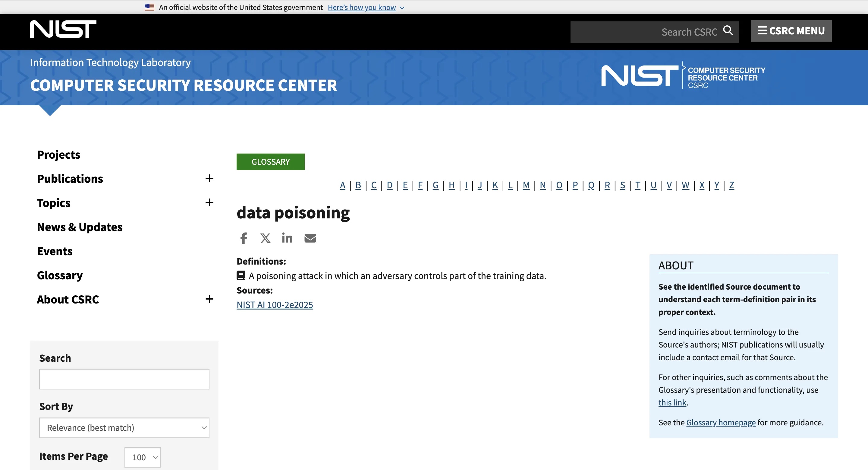Click the NIST logo in black header

point(63,29)
